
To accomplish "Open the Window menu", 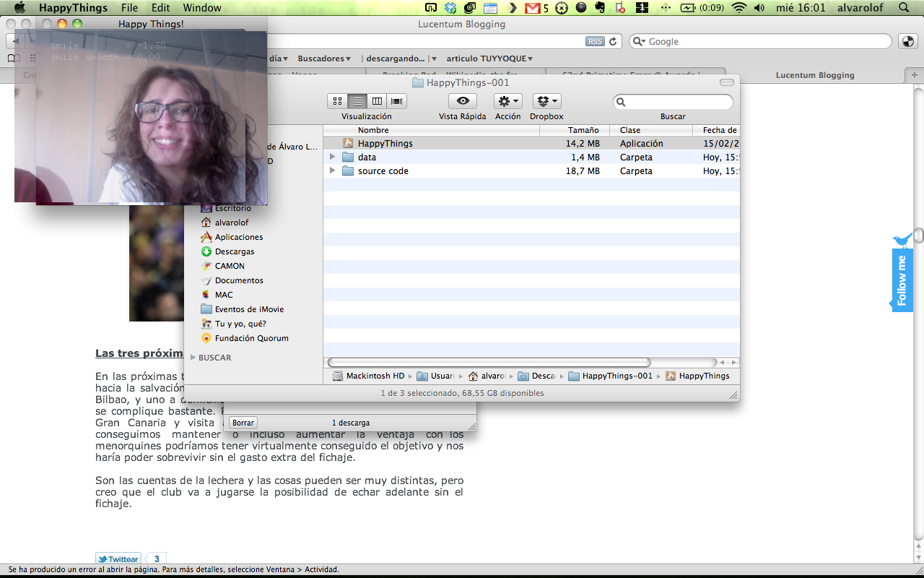I will click(x=202, y=8).
